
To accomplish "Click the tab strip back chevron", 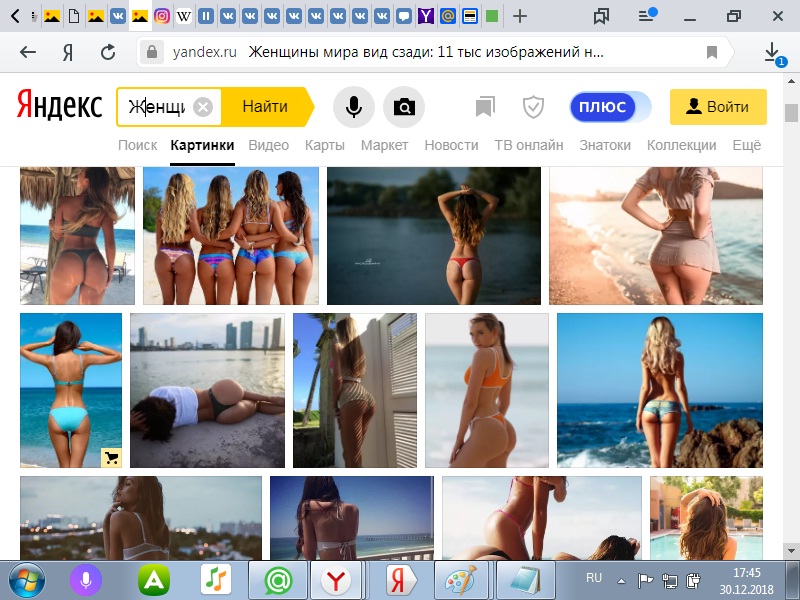I will (x=15, y=16).
